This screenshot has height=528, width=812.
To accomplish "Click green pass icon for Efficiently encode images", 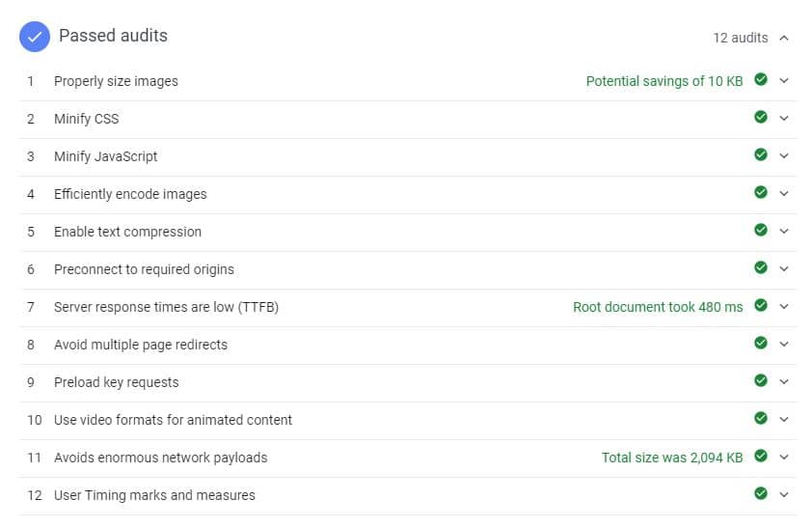I will coord(761,192).
